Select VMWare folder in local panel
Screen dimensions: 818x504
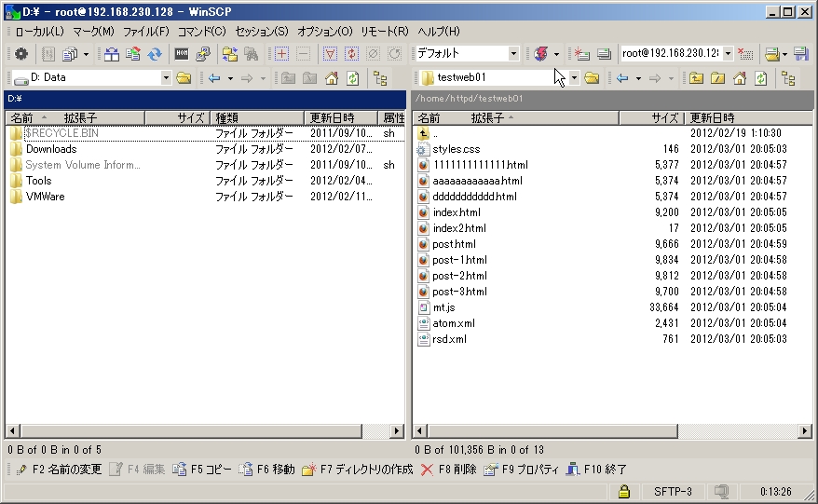(x=45, y=197)
